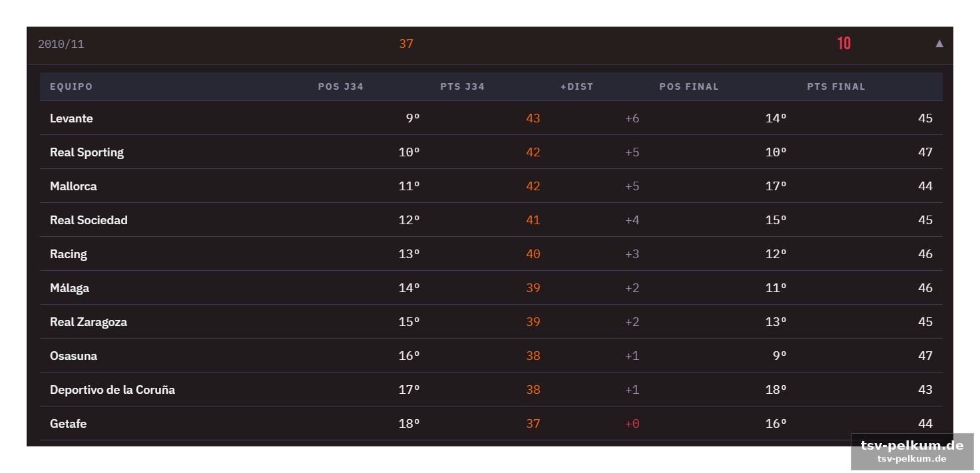
Task: Select the EQUIPO column header
Action: (x=71, y=86)
